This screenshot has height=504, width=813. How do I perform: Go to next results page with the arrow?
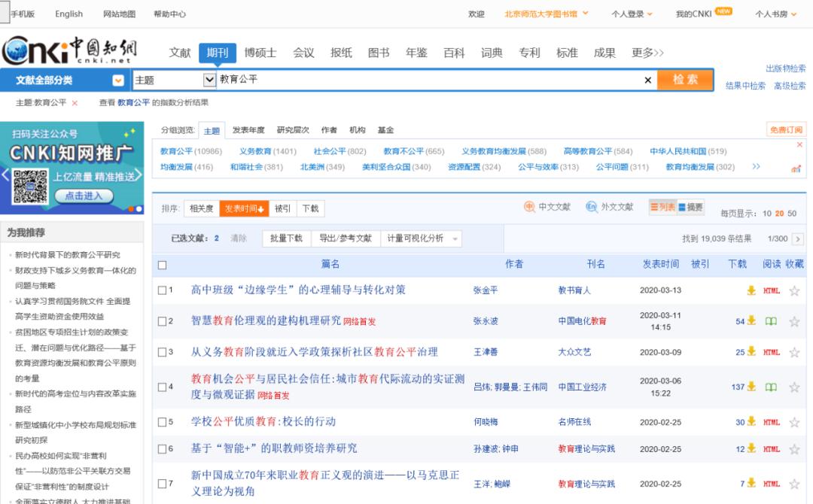(797, 237)
